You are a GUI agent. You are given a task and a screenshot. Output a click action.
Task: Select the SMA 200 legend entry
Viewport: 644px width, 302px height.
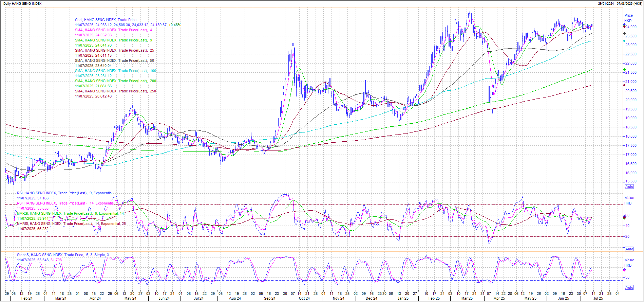point(115,81)
